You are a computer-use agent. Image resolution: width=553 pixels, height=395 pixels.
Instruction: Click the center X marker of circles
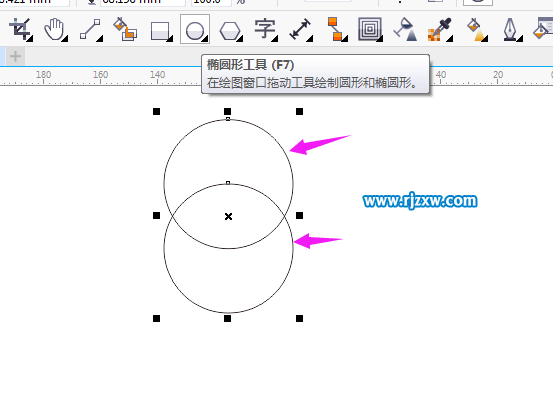[229, 216]
